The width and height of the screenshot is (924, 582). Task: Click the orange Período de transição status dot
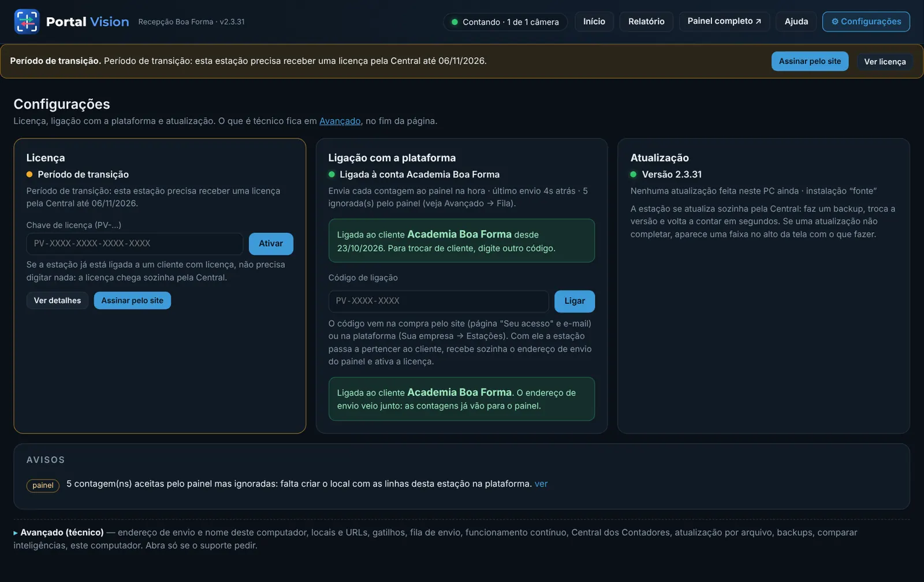point(29,175)
